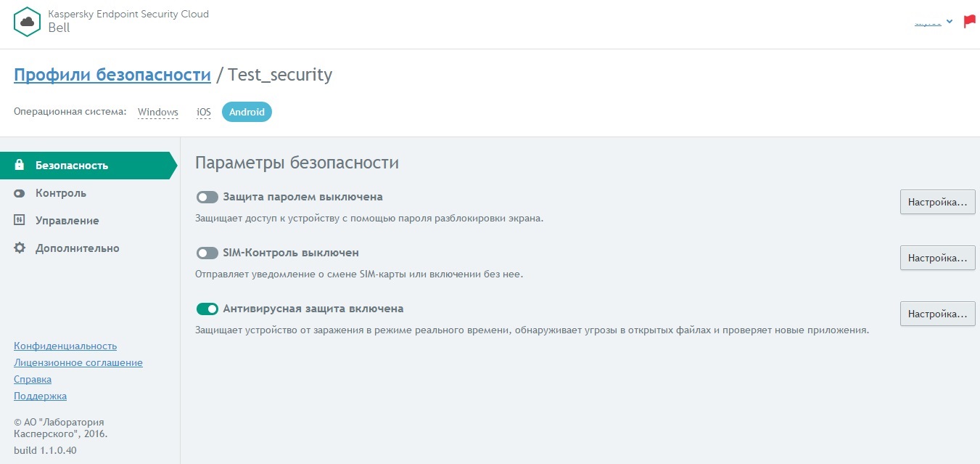This screenshot has height=464, width=980.
Task: Open the Лицензионное соглашение link
Action: click(78, 362)
